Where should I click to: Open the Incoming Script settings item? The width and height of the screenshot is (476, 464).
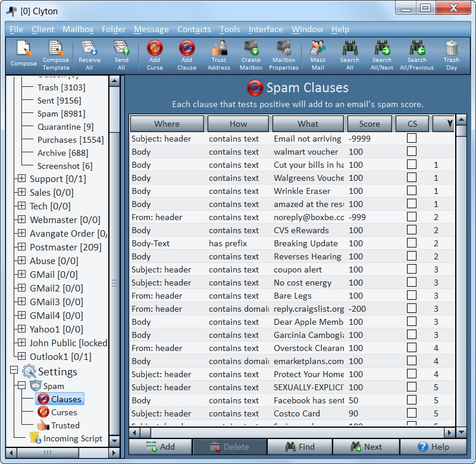point(66,438)
